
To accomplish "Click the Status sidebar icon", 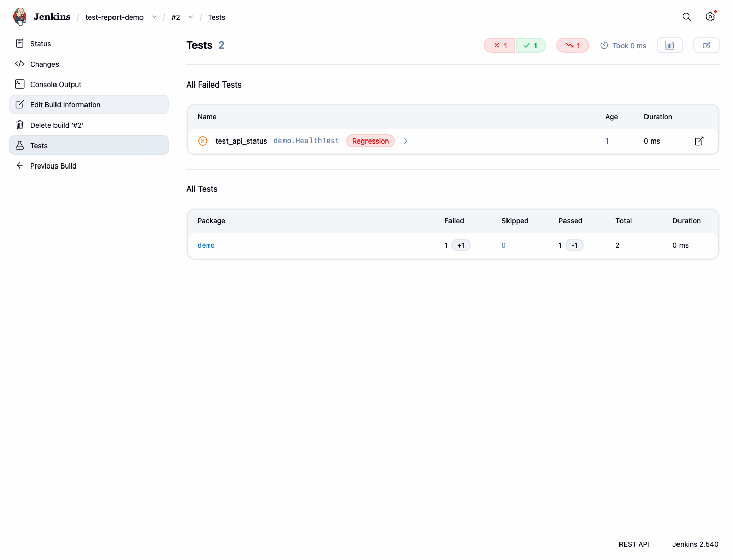I will (20, 43).
